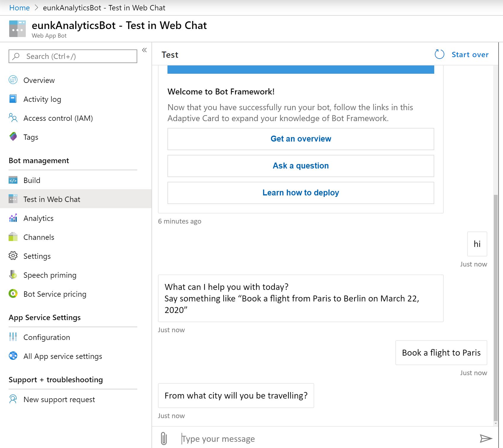Click the All App service settings icon
This screenshot has width=503, height=448.
pyautogui.click(x=13, y=356)
